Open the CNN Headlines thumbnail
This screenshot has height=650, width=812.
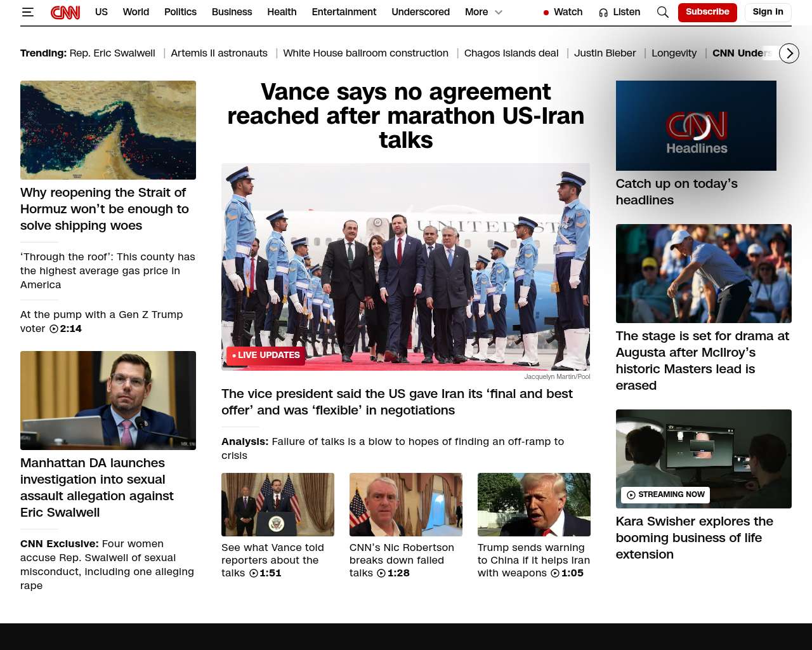click(x=696, y=126)
